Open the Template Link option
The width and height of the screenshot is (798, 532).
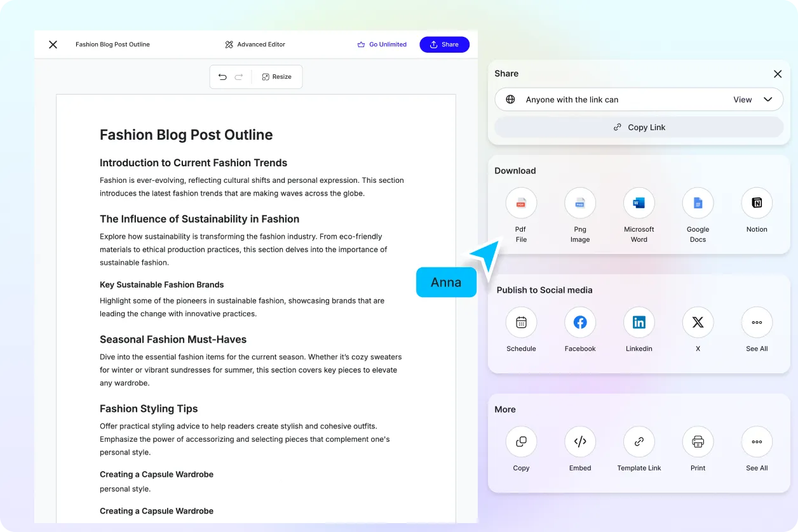click(639, 442)
